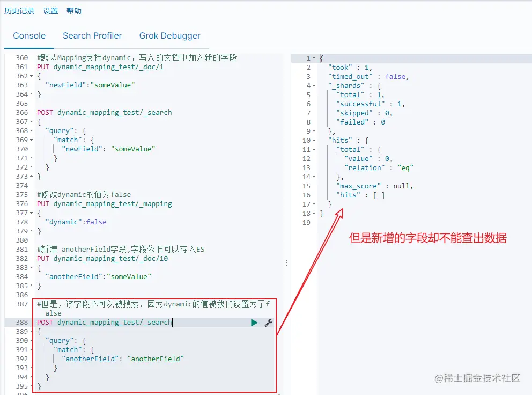The height and width of the screenshot is (395, 532).
Task: Open the 历史记录 history menu
Action: tap(19, 11)
